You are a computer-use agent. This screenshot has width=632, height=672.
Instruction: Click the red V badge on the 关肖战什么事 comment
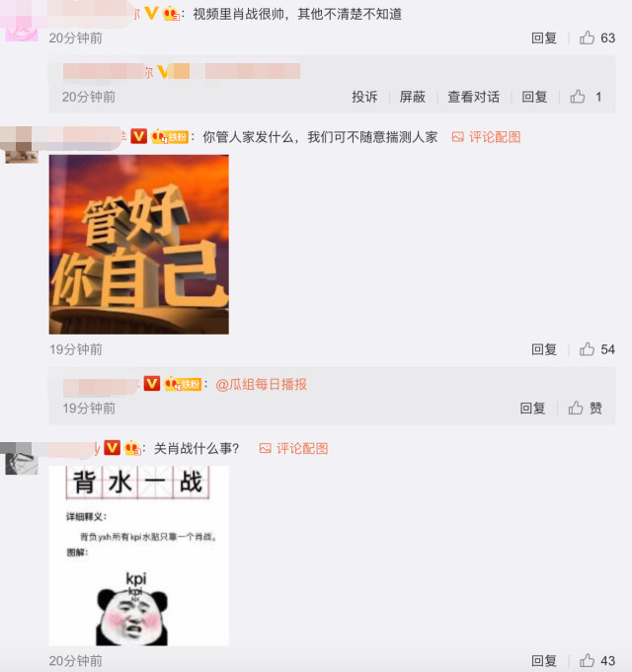coord(112,448)
